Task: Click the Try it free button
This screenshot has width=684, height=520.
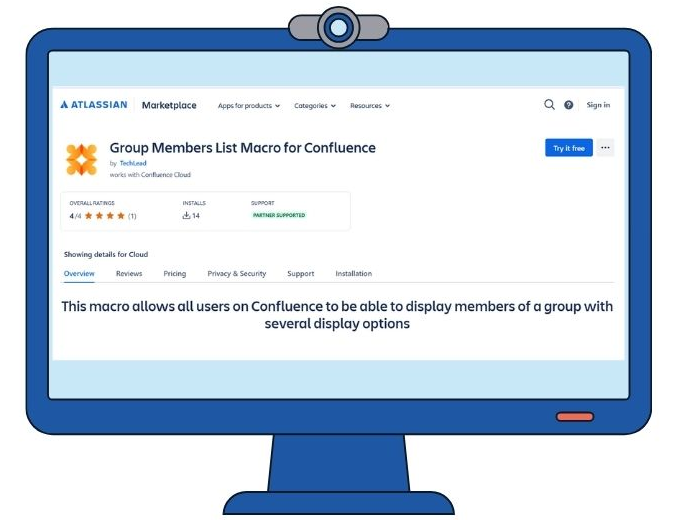Action: pyautogui.click(x=569, y=148)
